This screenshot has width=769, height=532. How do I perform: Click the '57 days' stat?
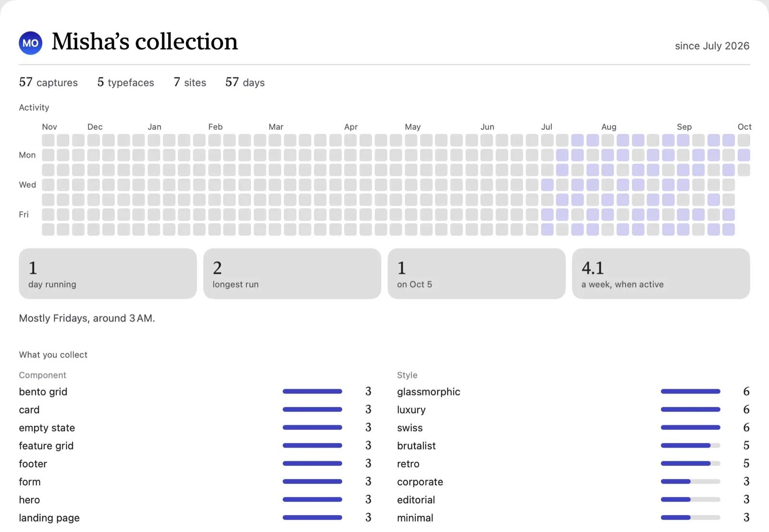tap(245, 82)
